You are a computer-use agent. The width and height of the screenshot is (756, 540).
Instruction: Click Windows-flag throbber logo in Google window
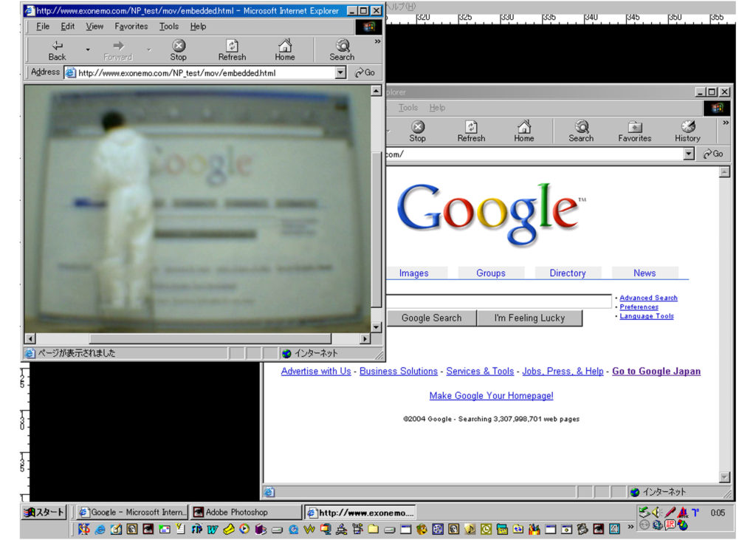(717, 108)
